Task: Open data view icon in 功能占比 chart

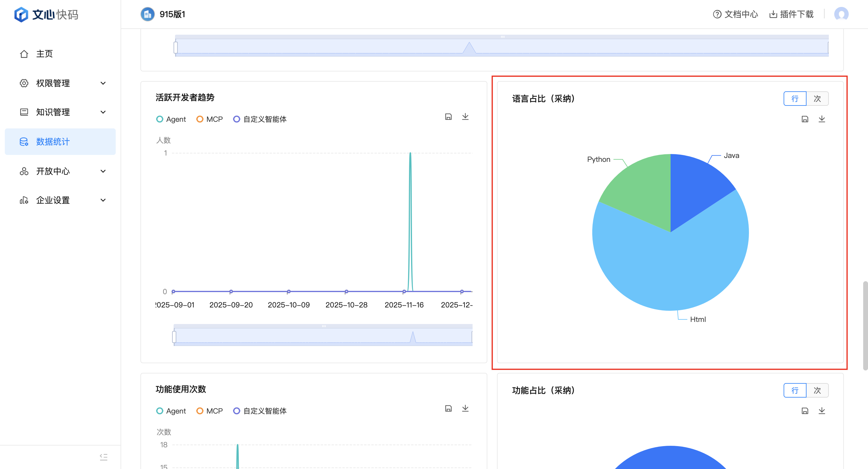Action: pos(805,411)
